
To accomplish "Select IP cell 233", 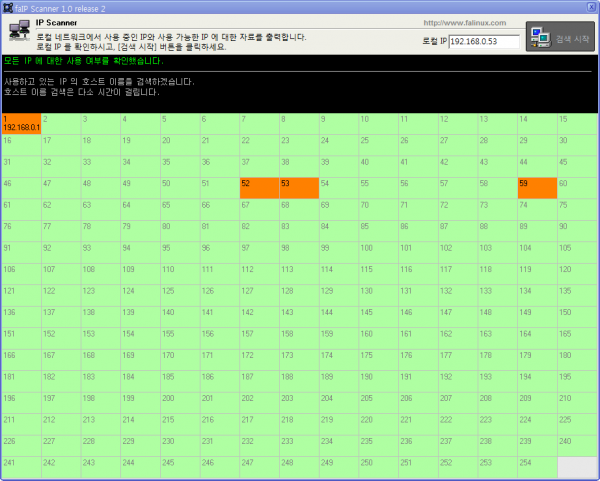I will pos(299,445).
